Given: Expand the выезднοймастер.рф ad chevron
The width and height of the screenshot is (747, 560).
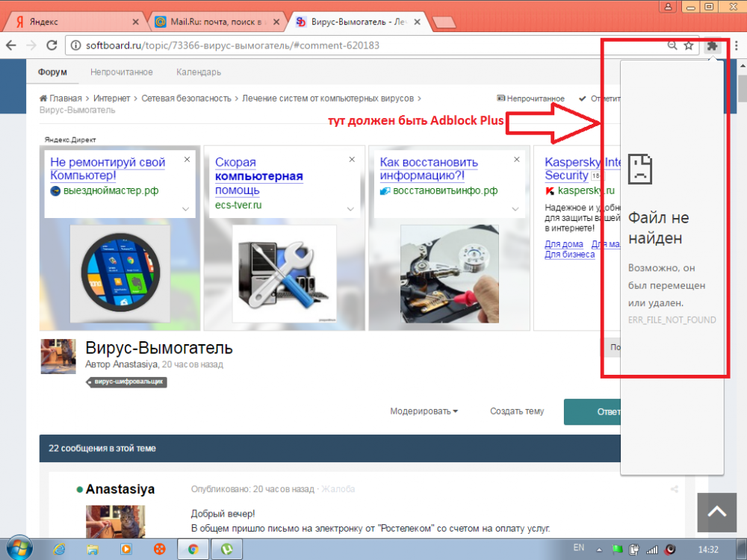Looking at the screenshot, I should [186, 209].
